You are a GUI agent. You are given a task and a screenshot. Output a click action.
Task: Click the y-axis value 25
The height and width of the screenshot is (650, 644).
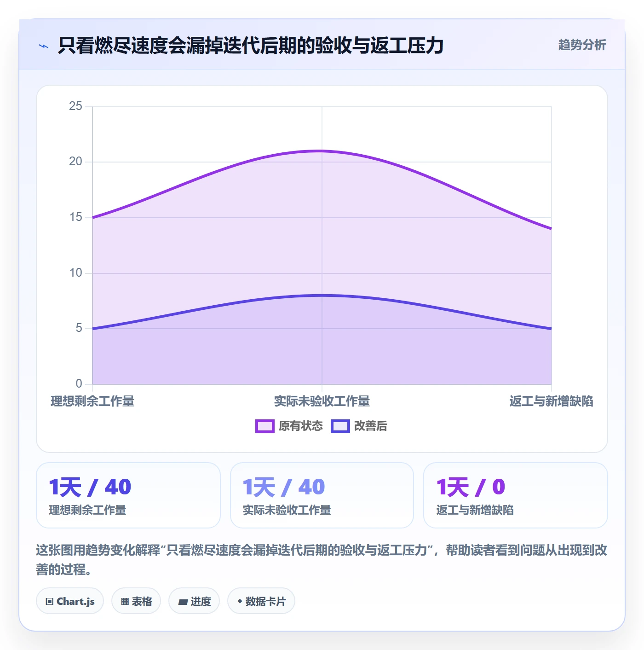pos(75,106)
